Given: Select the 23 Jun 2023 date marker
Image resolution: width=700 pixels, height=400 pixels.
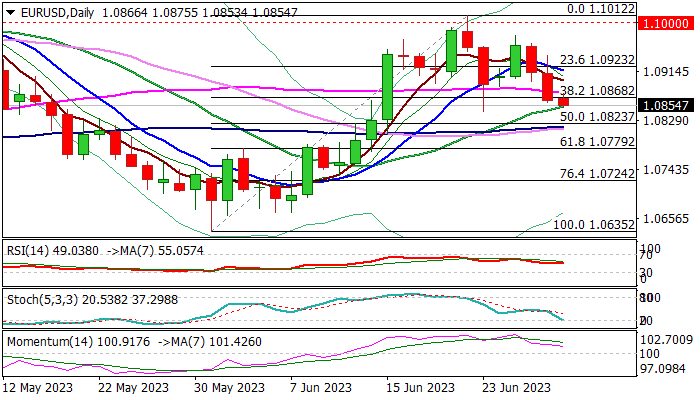Looking at the screenshot, I should tap(515, 389).
